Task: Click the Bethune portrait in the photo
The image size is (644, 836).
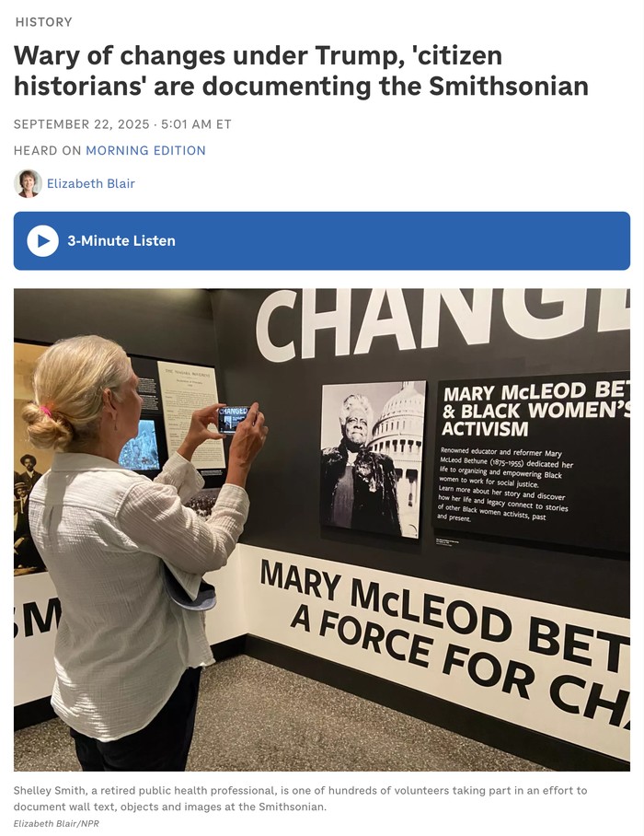Action: [x=373, y=459]
